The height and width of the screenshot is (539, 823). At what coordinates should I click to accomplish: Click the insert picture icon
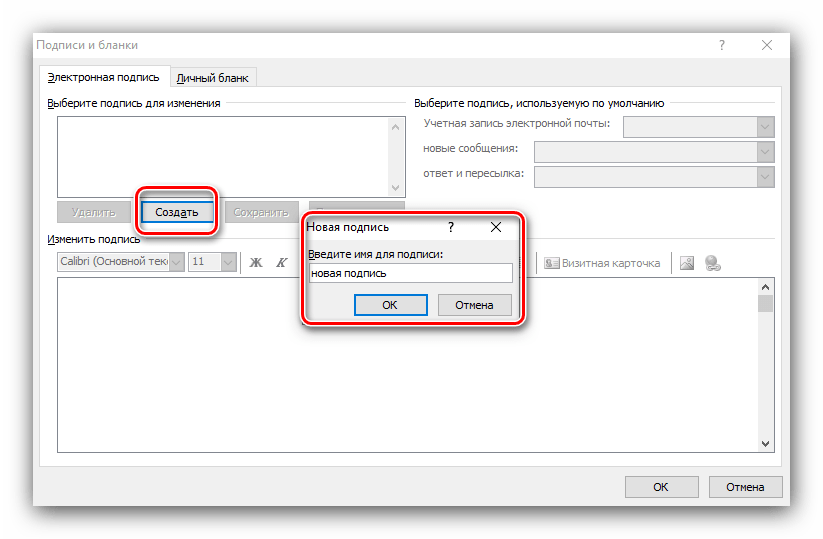pos(687,263)
